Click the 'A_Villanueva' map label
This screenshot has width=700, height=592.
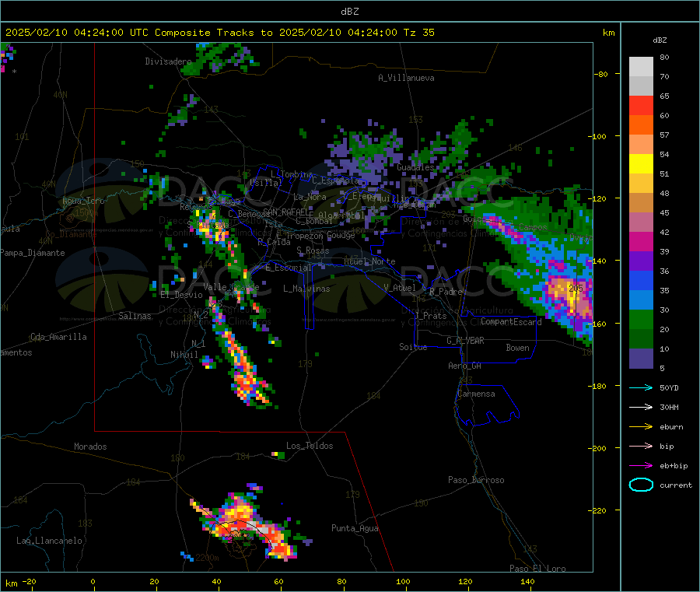tap(406, 78)
